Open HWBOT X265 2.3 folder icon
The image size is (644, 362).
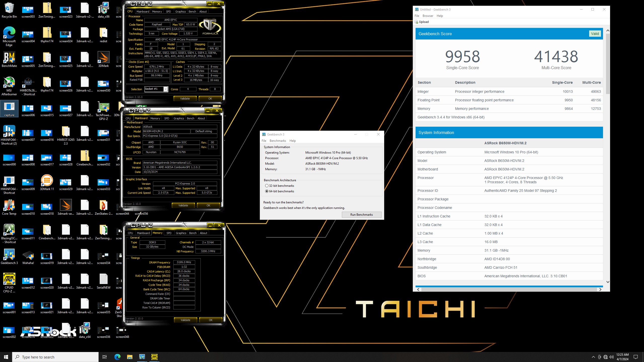tap(66, 135)
